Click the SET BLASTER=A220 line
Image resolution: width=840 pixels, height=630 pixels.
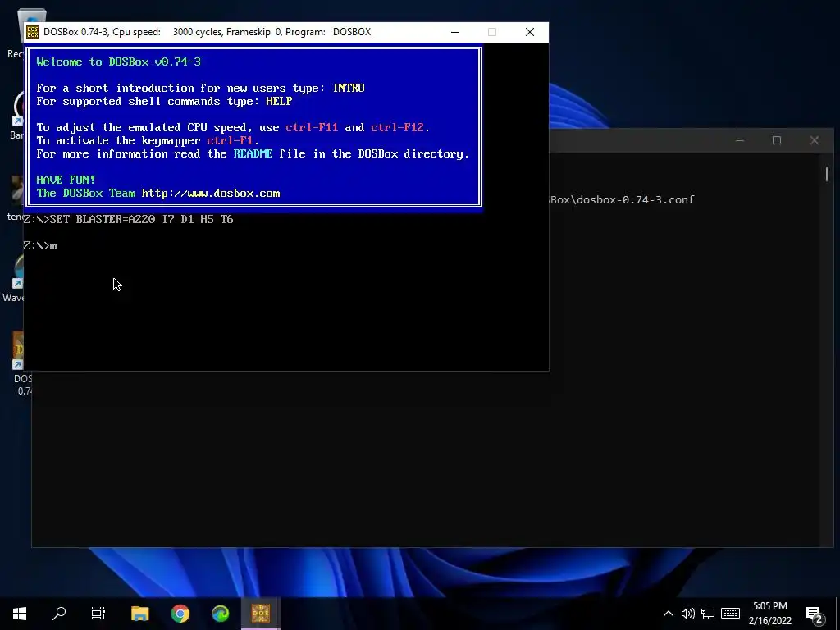coord(129,220)
